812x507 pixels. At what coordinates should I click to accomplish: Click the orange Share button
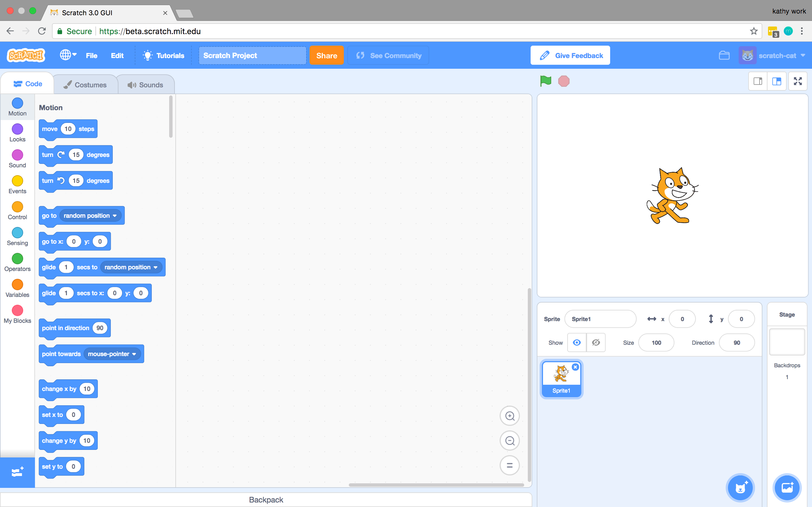click(326, 56)
